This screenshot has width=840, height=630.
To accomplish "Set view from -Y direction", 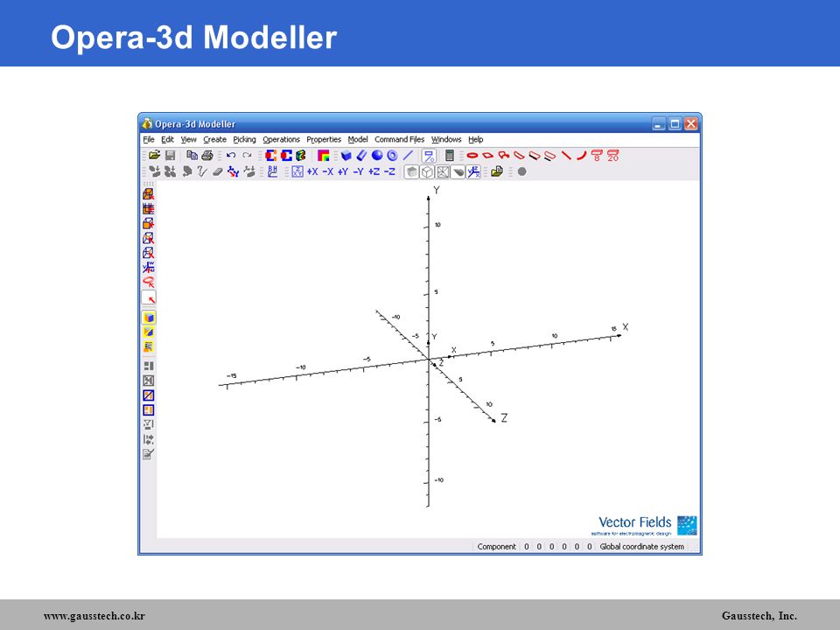I will click(x=359, y=171).
